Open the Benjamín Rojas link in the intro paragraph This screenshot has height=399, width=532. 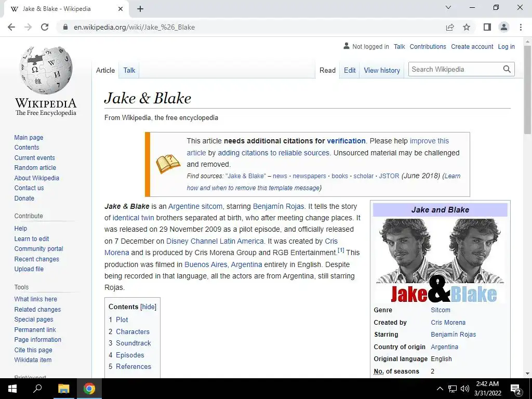pos(278,206)
